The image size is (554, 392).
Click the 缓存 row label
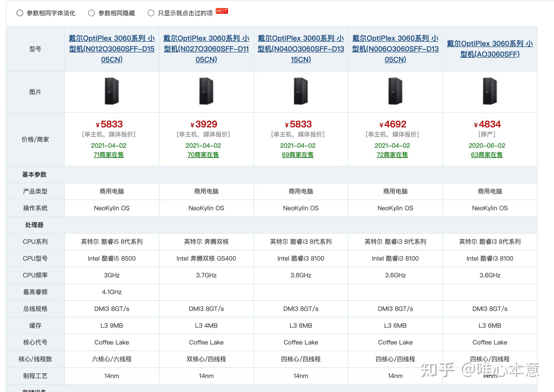35,326
